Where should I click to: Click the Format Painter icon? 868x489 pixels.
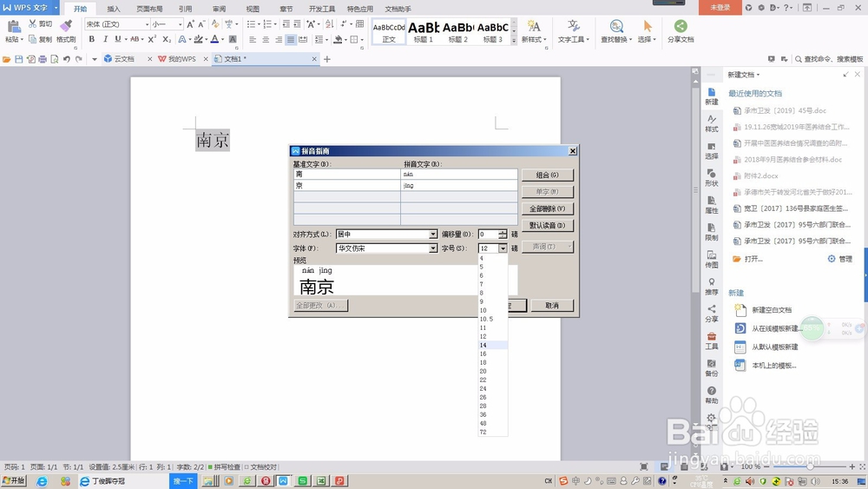pos(66,26)
